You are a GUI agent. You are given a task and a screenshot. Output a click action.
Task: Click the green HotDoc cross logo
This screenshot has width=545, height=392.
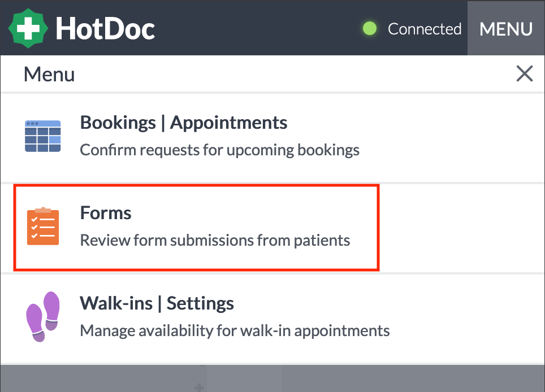(x=28, y=28)
